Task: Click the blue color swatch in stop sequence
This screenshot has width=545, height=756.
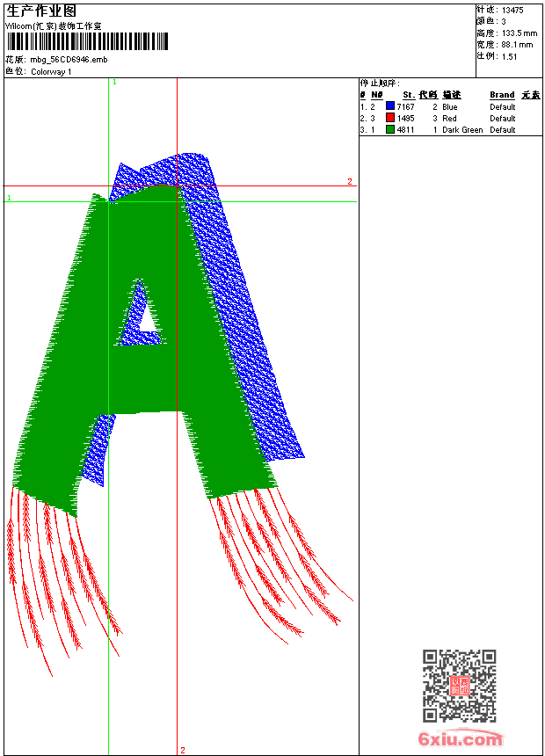Action: click(x=390, y=106)
